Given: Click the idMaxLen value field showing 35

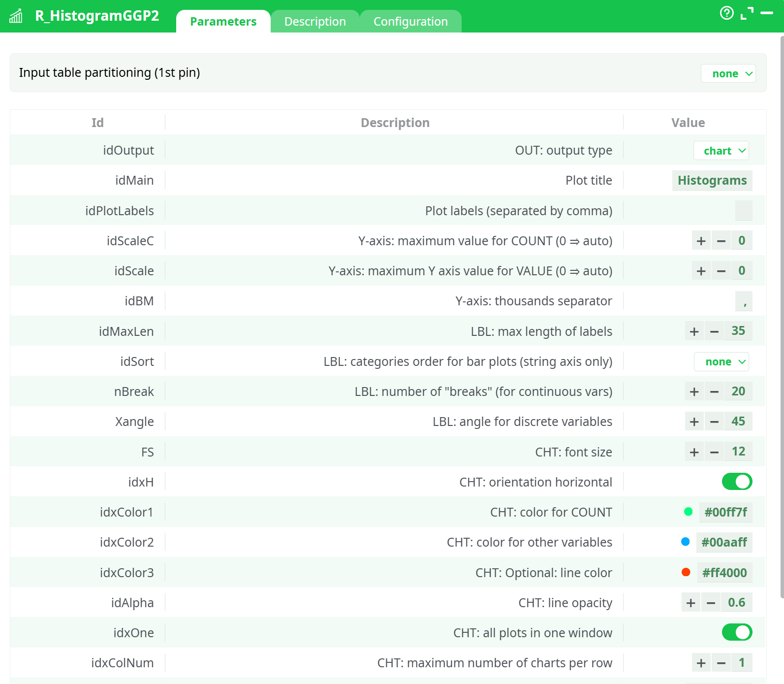Looking at the screenshot, I should click(x=738, y=331).
